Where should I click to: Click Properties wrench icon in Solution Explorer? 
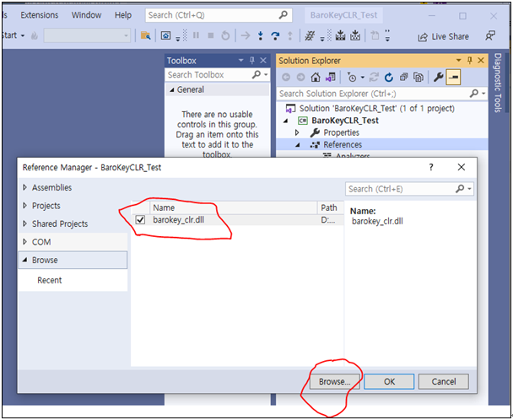point(438,78)
